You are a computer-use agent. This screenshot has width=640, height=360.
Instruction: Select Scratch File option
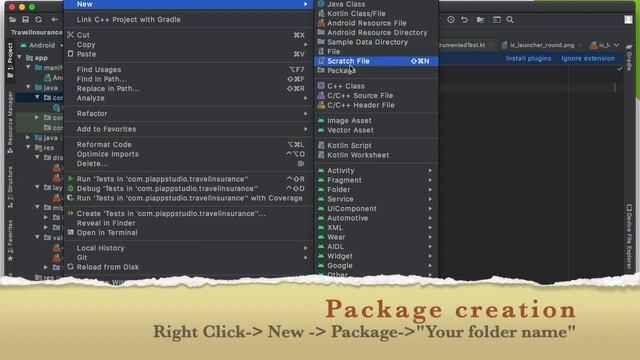[376, 61]
